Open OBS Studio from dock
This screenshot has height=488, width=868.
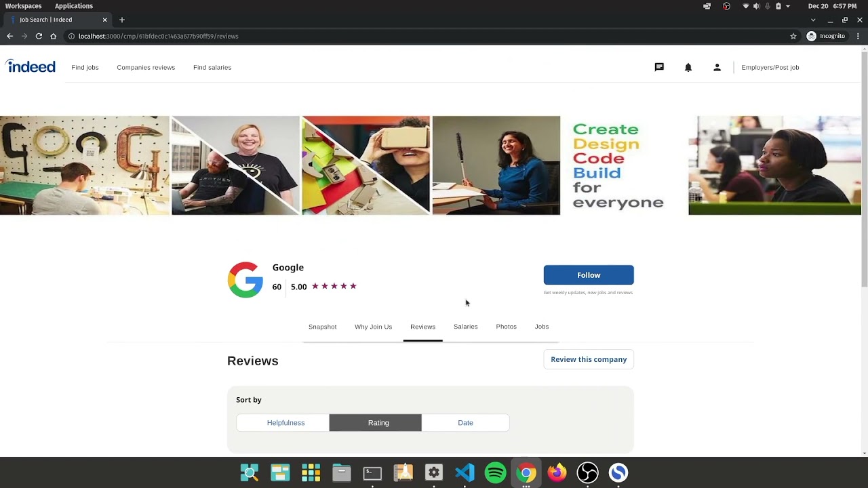tap(588, 472)
